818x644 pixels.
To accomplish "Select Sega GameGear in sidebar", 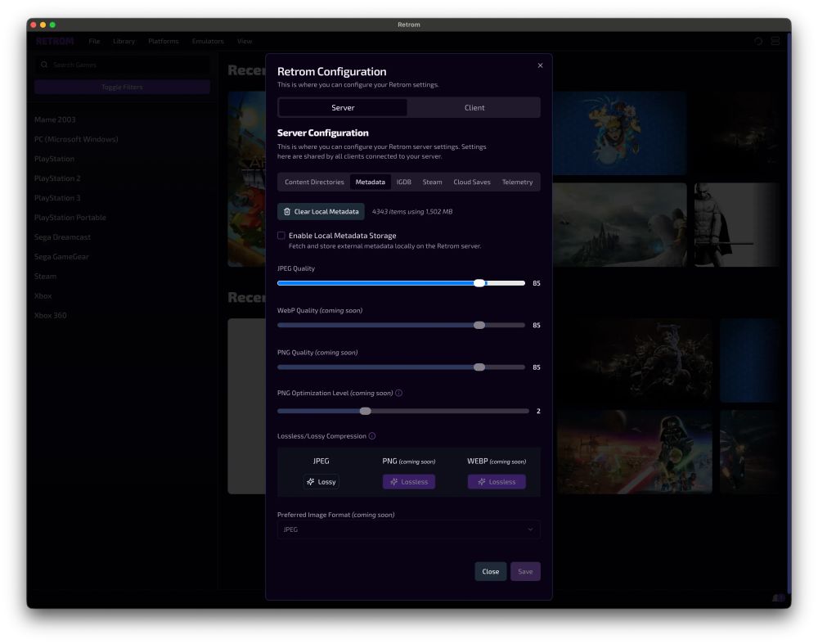I will 61,257.
